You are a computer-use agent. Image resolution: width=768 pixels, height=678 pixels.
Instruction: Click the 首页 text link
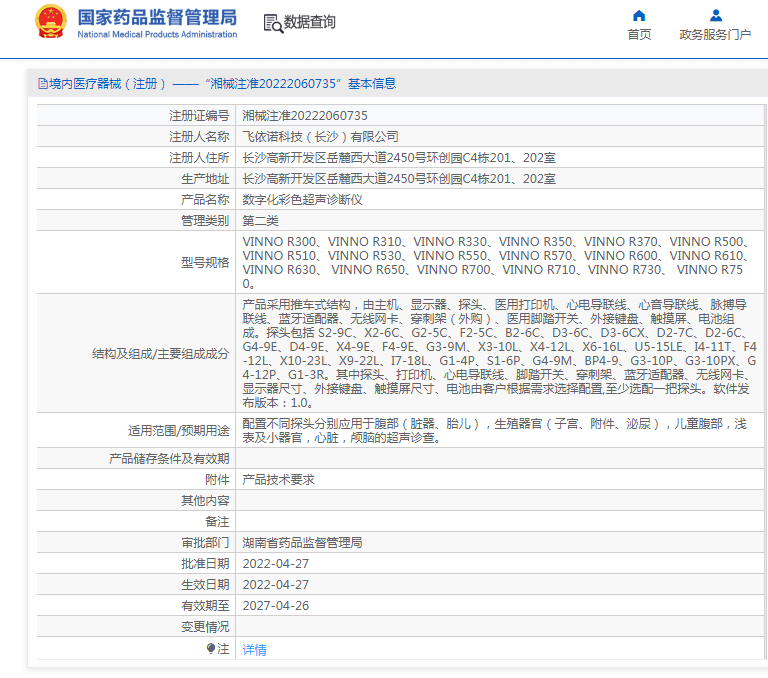tap(639, 35)
